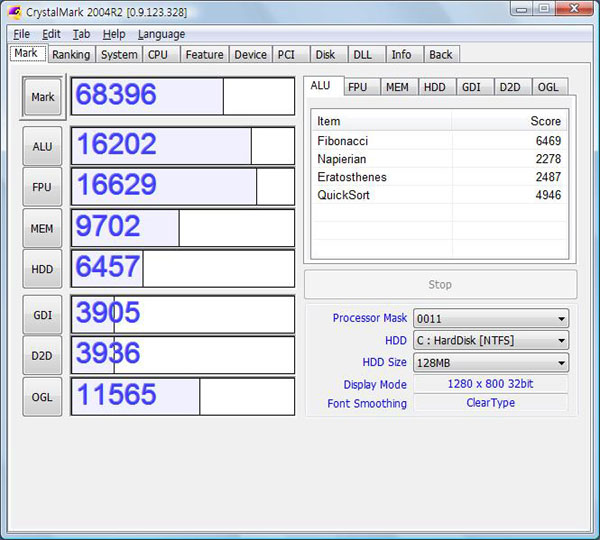Open the Edit menu

click(51, 34)
